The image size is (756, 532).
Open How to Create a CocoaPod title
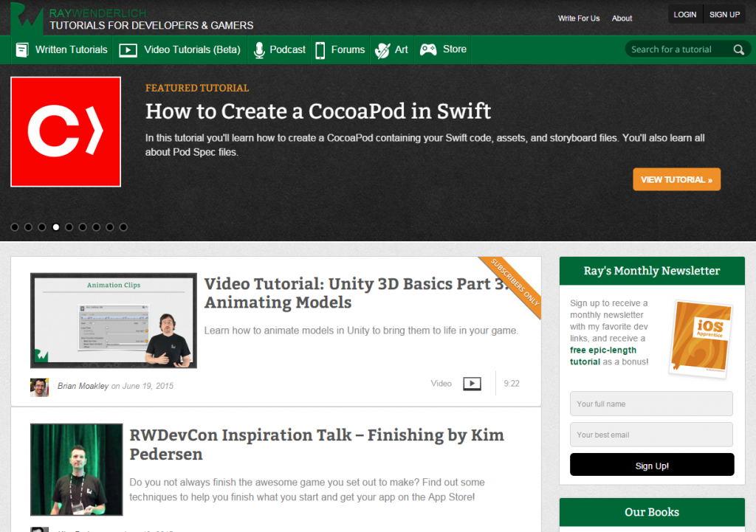click(x=318, y=111)
